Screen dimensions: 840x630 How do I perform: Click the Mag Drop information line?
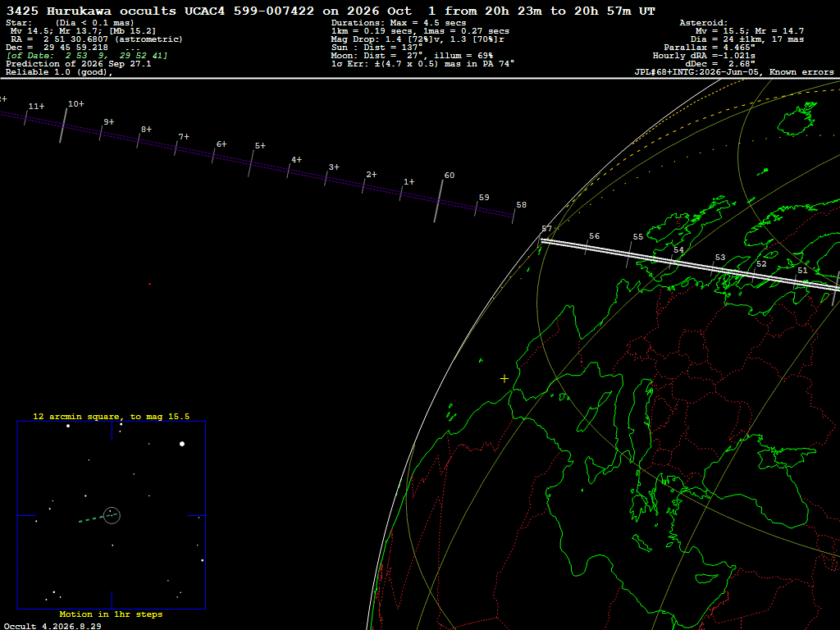click(418, 39)
